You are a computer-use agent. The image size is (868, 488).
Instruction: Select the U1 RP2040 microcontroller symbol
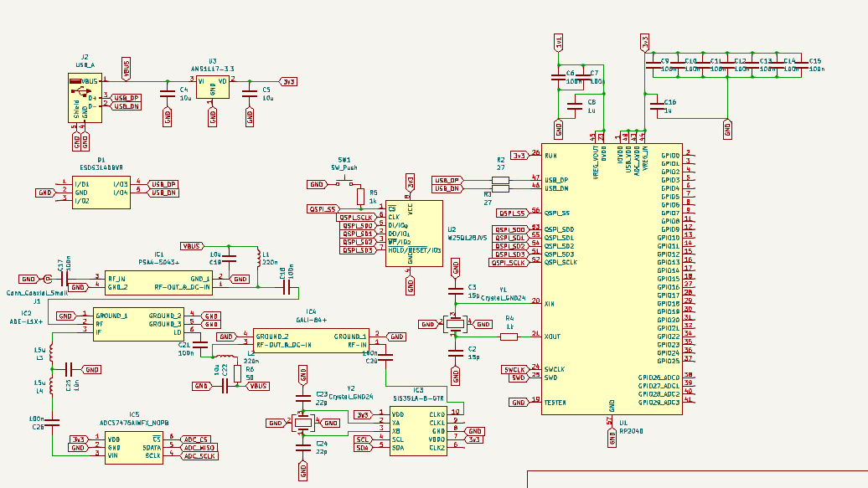(612, 279)
